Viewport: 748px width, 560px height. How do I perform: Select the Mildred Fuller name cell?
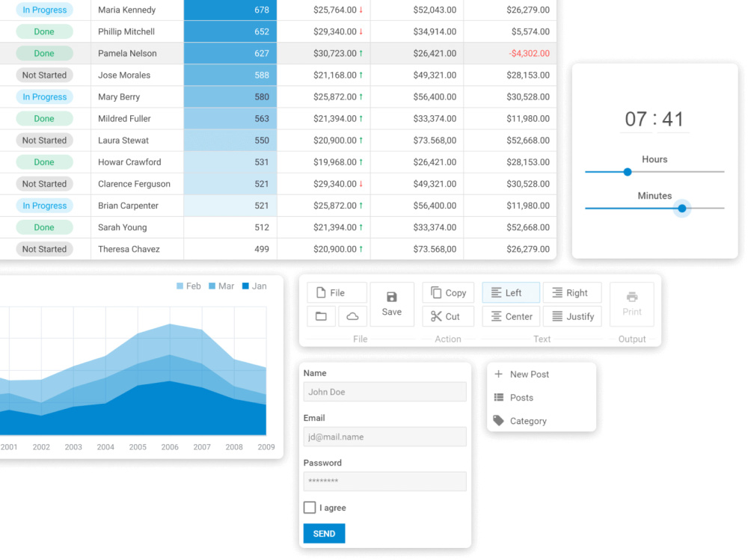coord(137,118)
